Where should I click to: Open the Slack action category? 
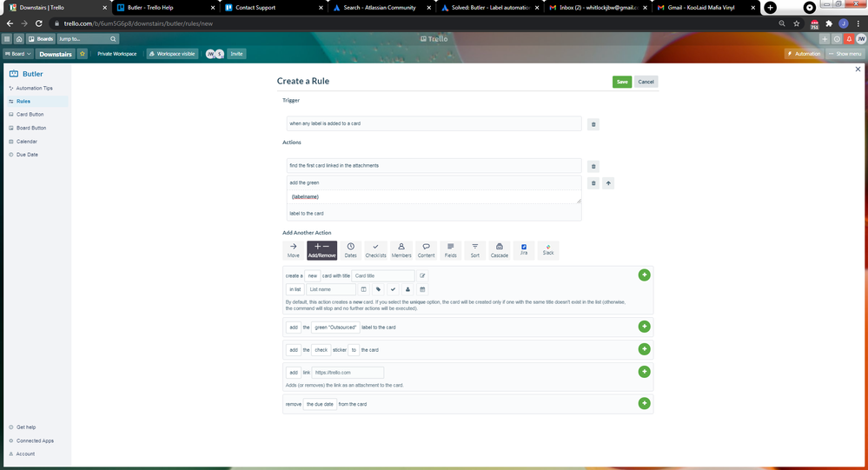pyautogui.click(x=548, y=250)
